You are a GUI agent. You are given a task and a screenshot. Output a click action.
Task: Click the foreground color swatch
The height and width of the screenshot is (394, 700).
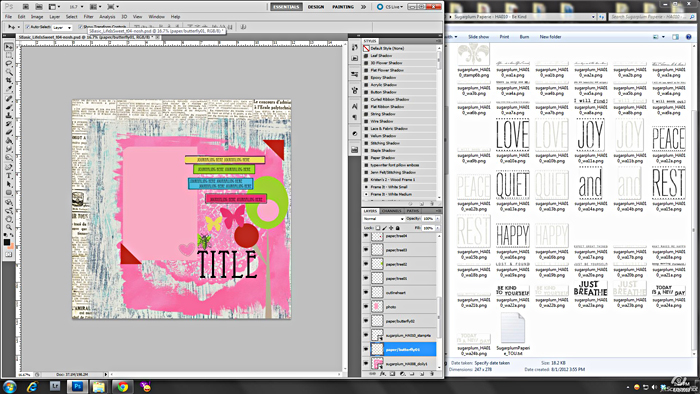coord(7,242)
